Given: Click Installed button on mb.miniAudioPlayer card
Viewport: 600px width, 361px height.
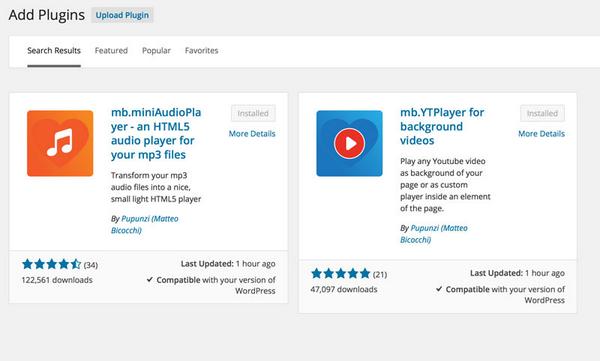Looking at the screenshot, I should (253, 113).
